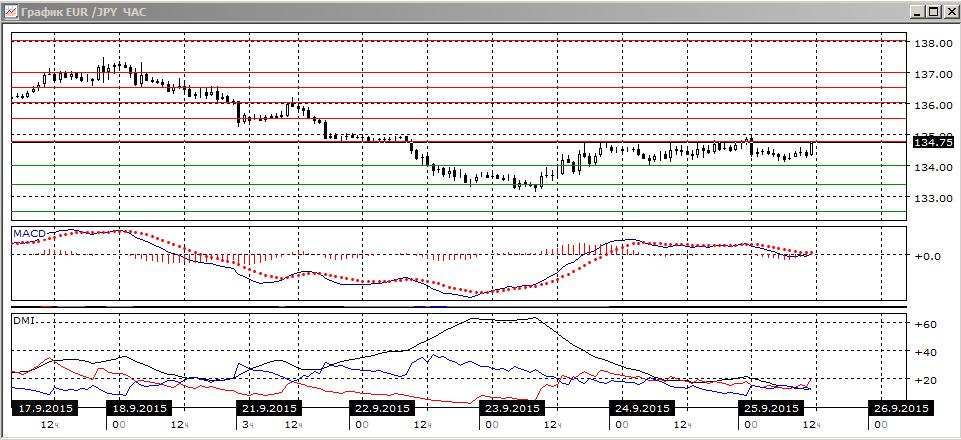Click the MACD indicator label
This screenshot has height=440, width=961.
coord(30,233)
